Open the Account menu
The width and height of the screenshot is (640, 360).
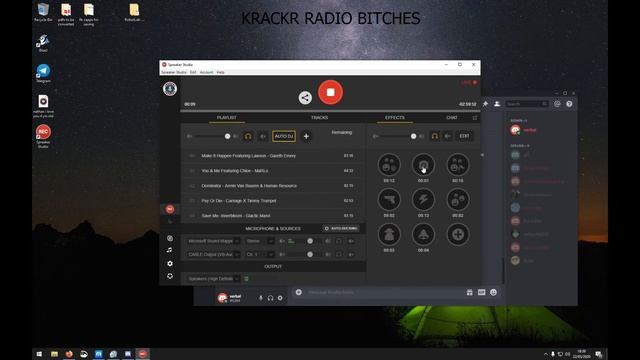(x=206, y=72)
